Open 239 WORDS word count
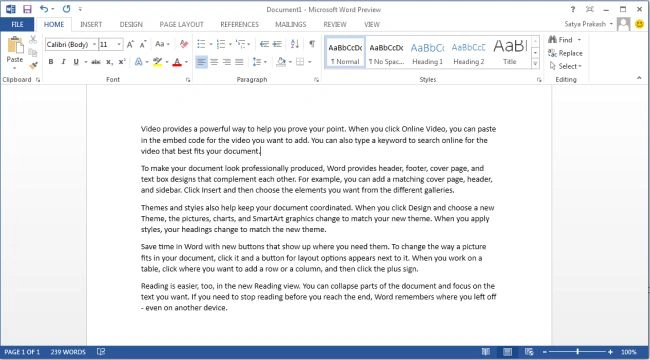 [x=68, y=352]
